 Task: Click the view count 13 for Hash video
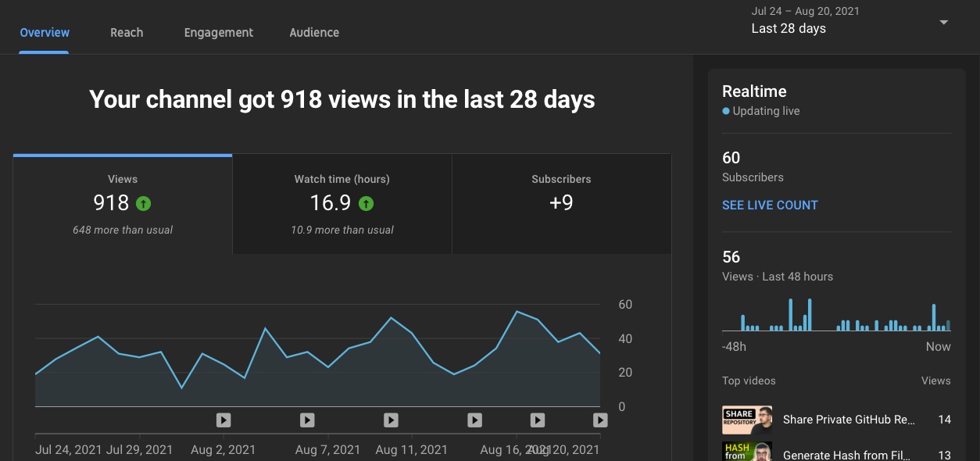944,456
